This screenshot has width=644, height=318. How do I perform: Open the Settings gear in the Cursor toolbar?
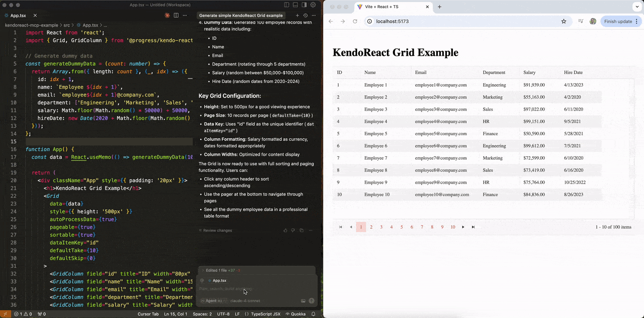[313, 5]
